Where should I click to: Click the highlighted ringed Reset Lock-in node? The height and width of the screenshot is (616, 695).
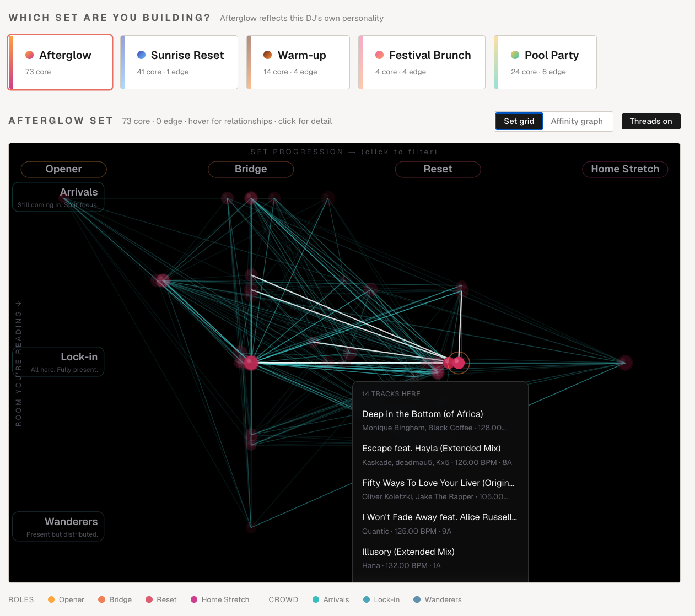point(459,363)
